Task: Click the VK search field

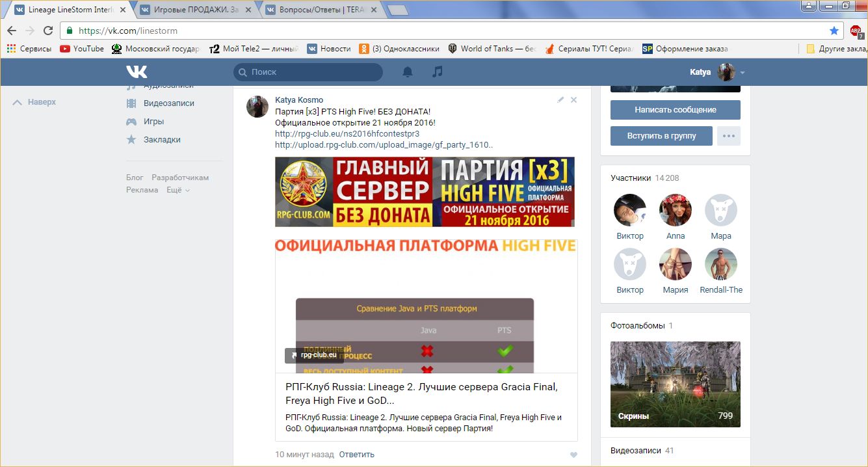Action: point(308,72)
